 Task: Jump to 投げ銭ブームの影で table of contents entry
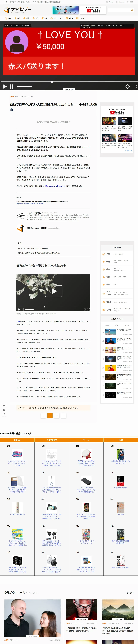tap(33, 248)
